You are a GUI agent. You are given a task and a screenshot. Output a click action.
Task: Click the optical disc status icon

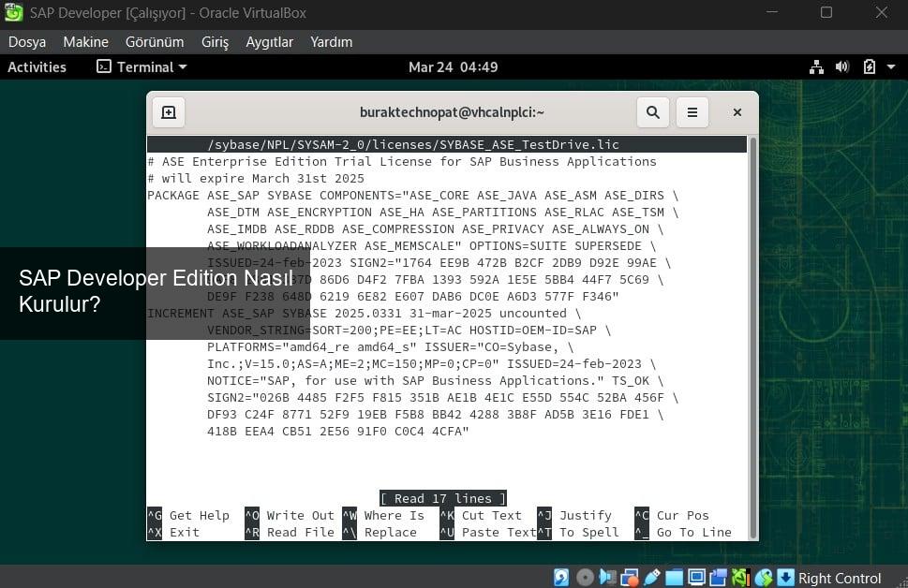(585, 578)
